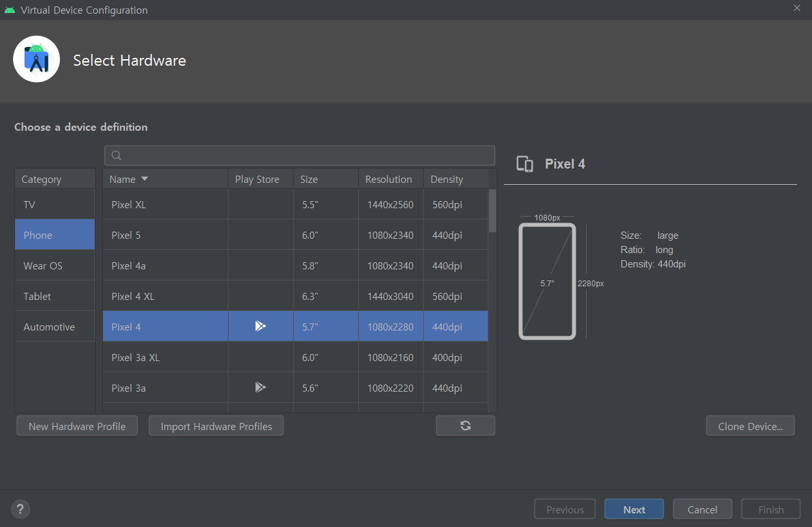Click the Play Store icon in Pixel 3a row
The image size is (812, 527).
pyautogui.click(x=260, y=387)
